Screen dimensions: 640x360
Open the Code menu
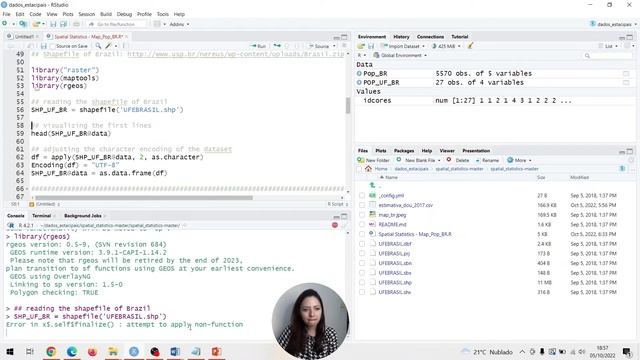point(36,14)
